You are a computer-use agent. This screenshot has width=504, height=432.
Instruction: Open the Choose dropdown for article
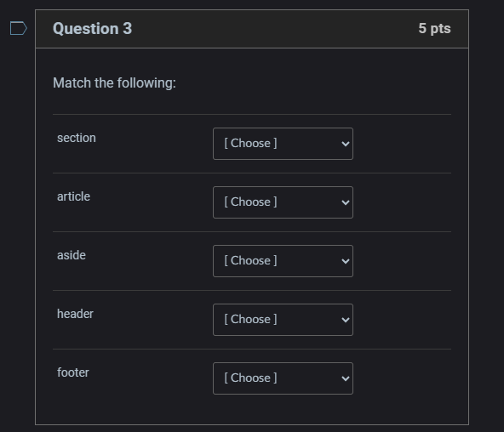[x=283, y=202]
